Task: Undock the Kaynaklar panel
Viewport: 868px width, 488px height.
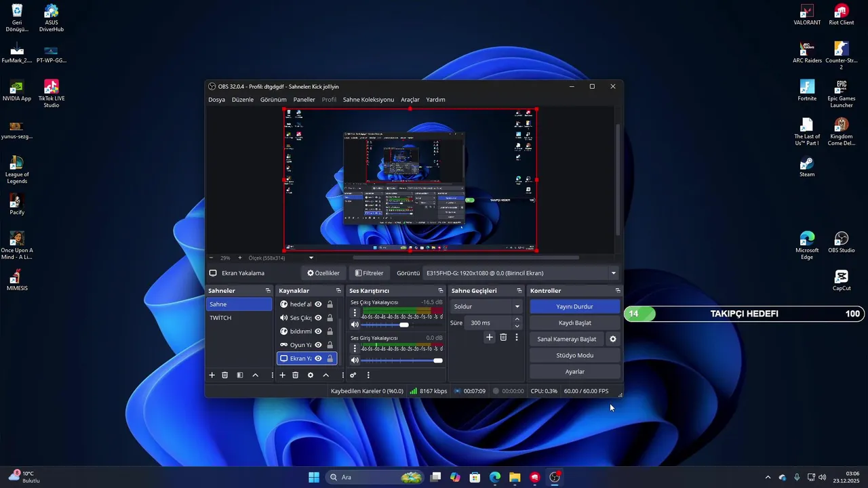Action: coord(338,291)
